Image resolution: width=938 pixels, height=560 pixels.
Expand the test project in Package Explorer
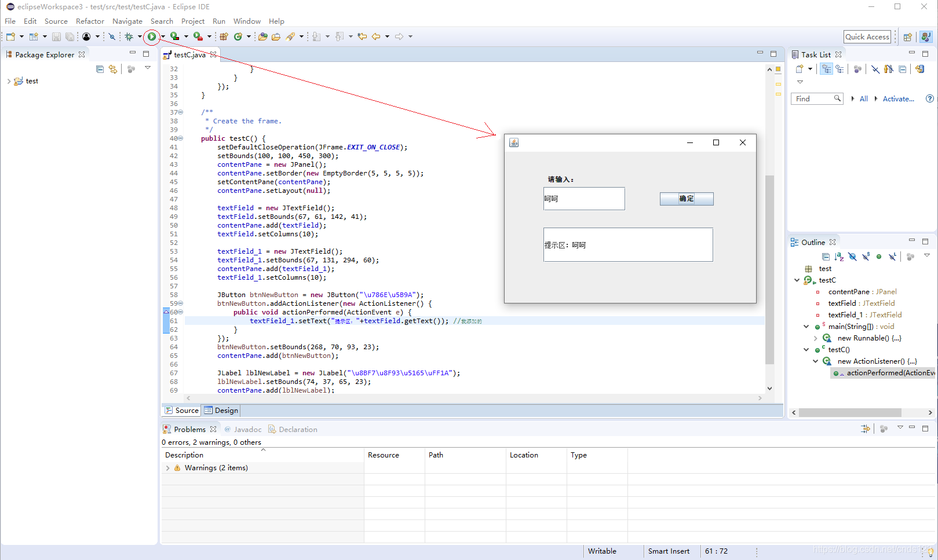click(x=10, y=81)
